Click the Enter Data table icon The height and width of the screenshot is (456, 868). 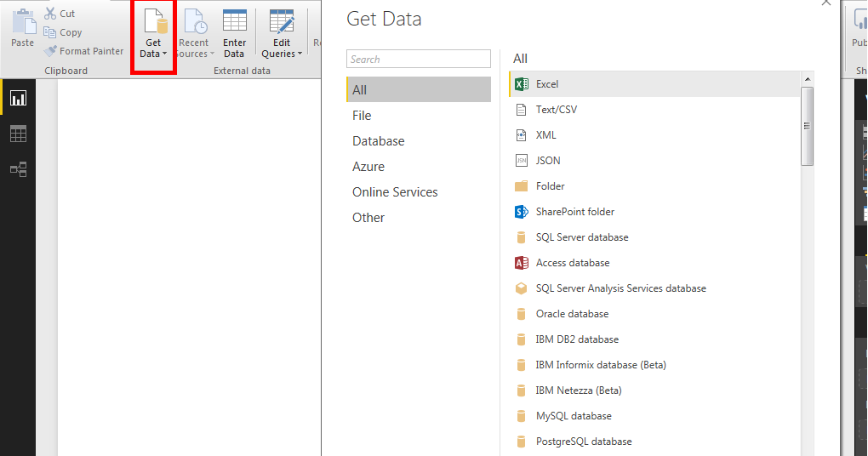tap(234, 26)
